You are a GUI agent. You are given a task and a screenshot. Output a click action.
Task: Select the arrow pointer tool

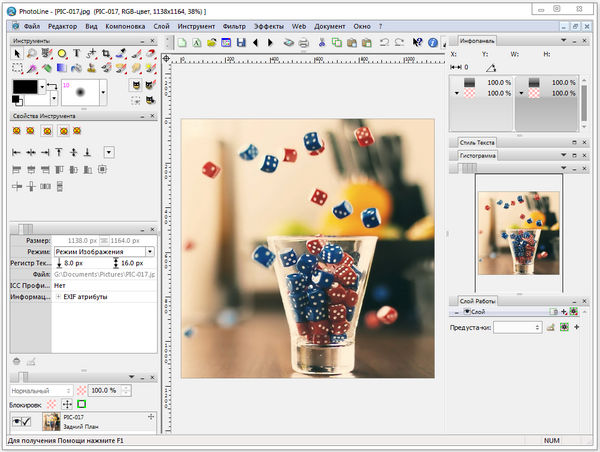[x=17, y=53]
